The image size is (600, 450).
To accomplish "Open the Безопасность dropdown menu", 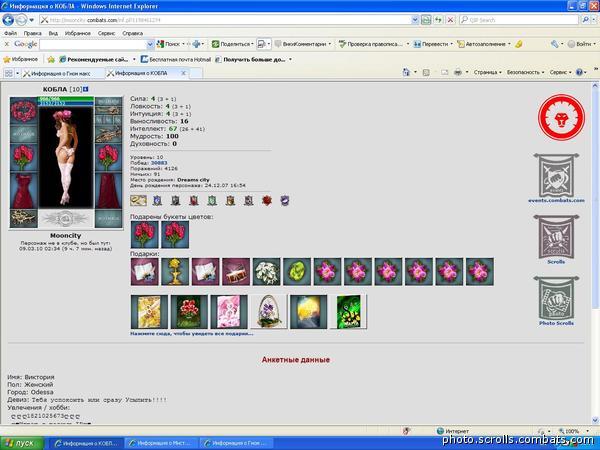I will (x=525, y=72).
